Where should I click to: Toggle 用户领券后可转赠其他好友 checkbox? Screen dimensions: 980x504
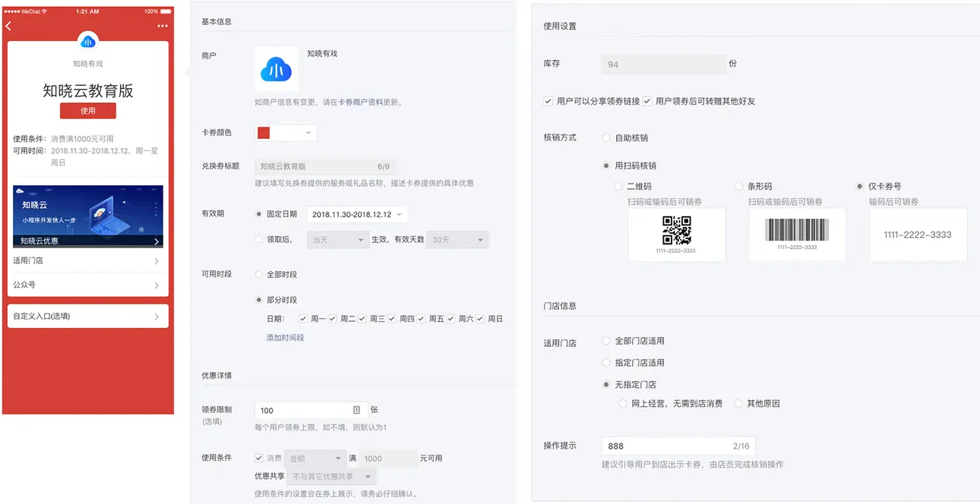pyautogui.click(x=647, y=101)
